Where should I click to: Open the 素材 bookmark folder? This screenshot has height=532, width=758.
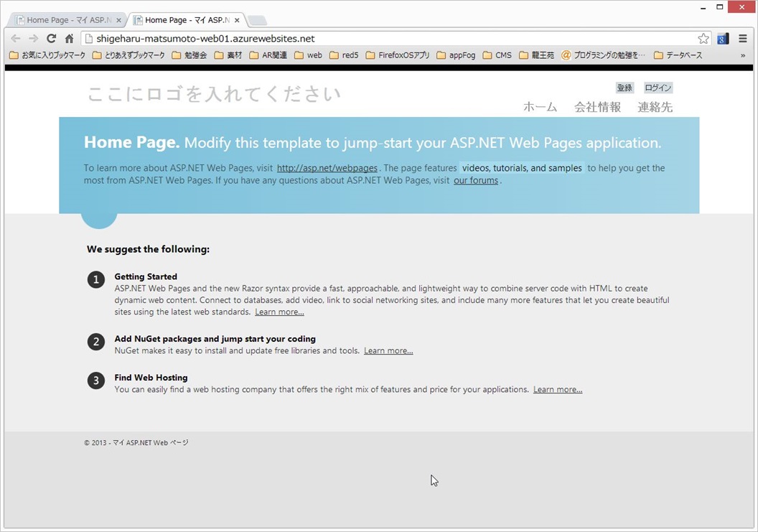(x=228, y=55)
